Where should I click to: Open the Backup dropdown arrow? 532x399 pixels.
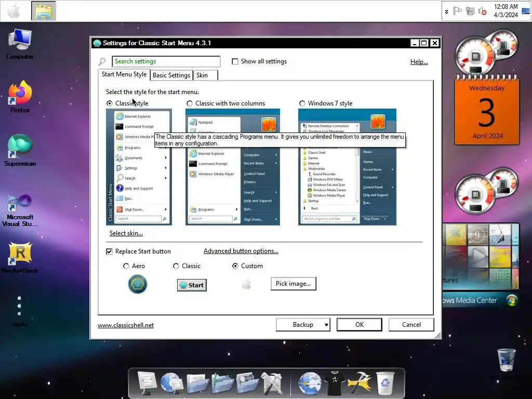[326, 325]
